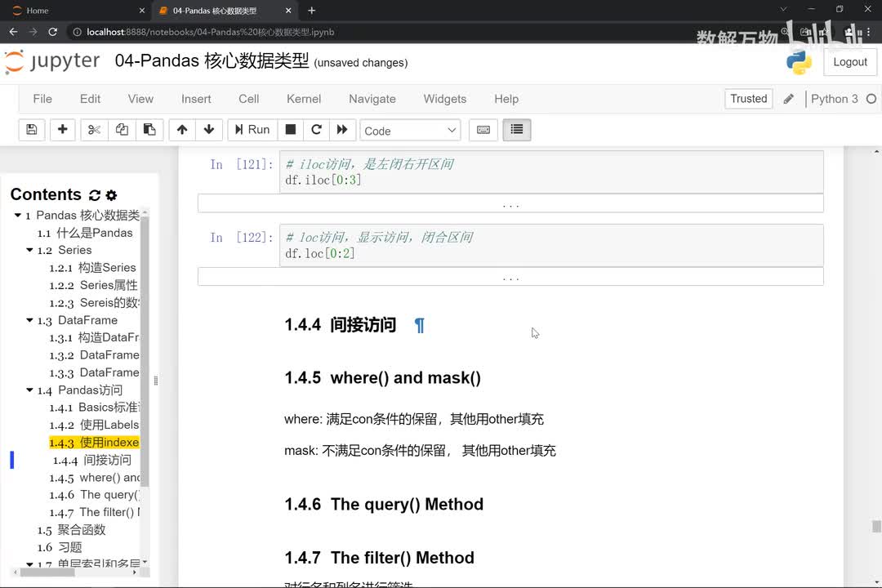This screenshot has width=882, height=588.
Task: Click the pilcrow anchor link beside 1.4.4 间接访问
Action: pyautogui.click(x=419, y=325)
